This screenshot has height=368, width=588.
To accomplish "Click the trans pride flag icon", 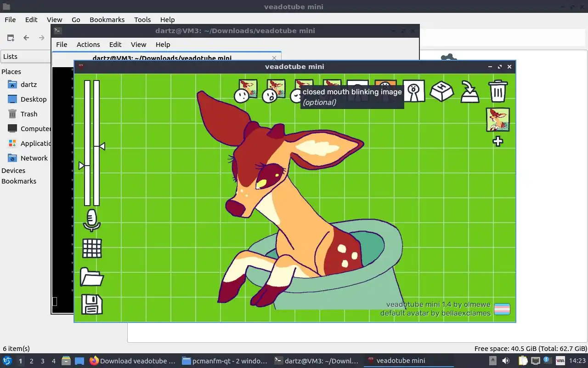I will pos(502,309).
